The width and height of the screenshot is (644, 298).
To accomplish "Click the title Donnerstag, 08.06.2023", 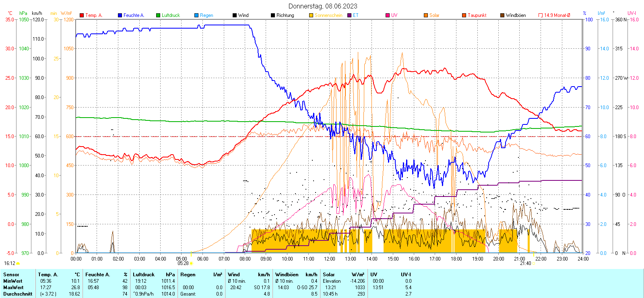I will click(x=322, y=6).
